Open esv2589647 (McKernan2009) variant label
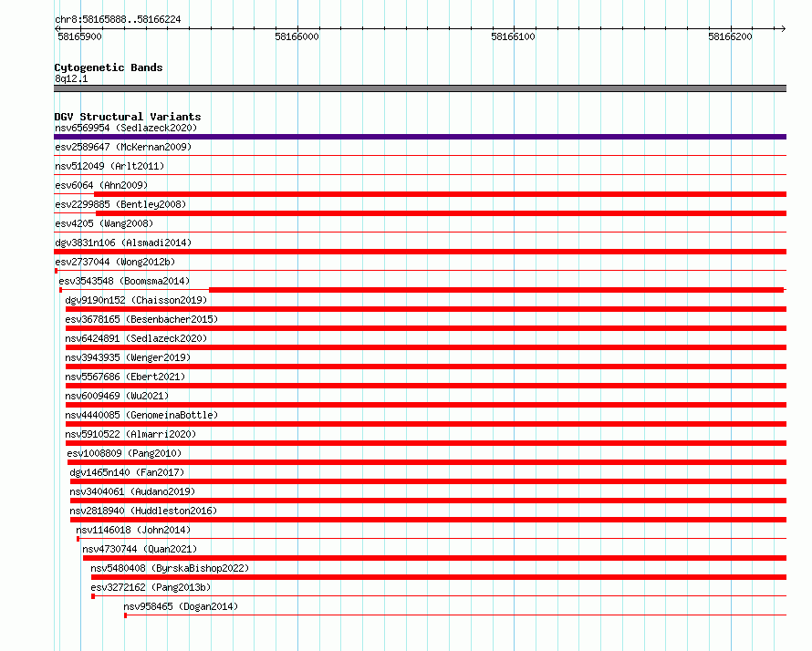812x651 pixels. [x=123, y=147]
